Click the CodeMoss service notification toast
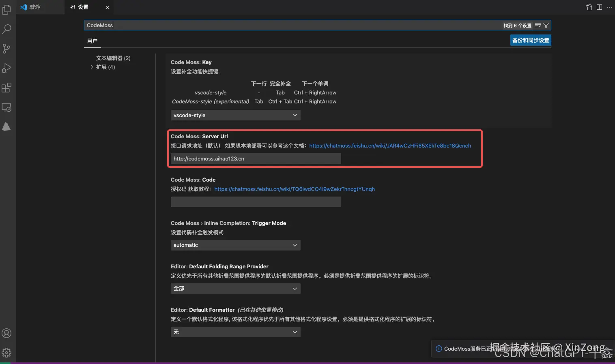Image resolution: width=615 pixels, height=364 pixels. pyautogui.click(x=523, y=349)
